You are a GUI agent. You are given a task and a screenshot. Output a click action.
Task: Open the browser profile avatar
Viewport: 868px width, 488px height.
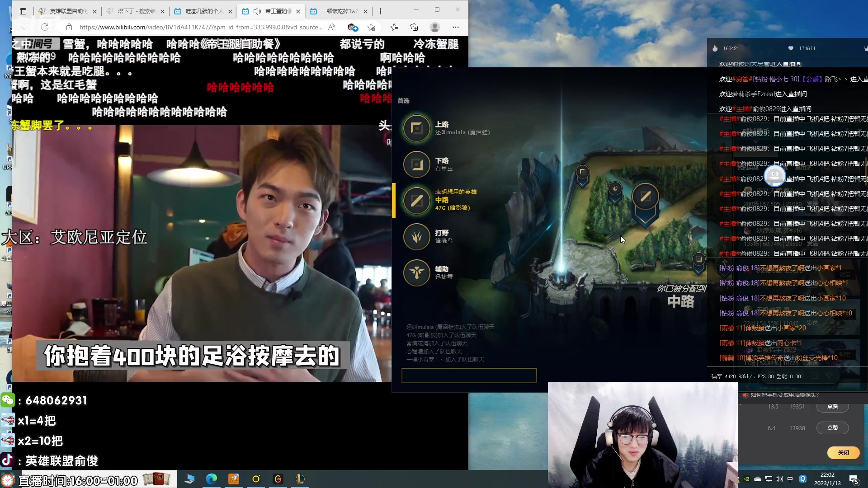click(435, 27)
